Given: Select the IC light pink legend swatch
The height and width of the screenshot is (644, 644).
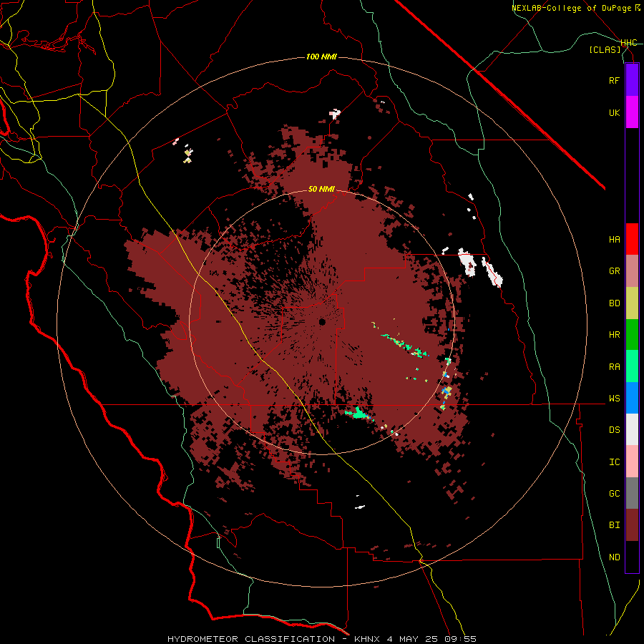Looking at the screenshot, I should 632,462.
